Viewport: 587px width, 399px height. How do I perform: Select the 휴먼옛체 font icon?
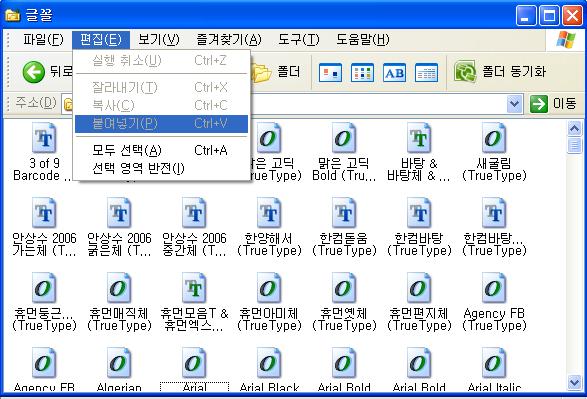344,288
